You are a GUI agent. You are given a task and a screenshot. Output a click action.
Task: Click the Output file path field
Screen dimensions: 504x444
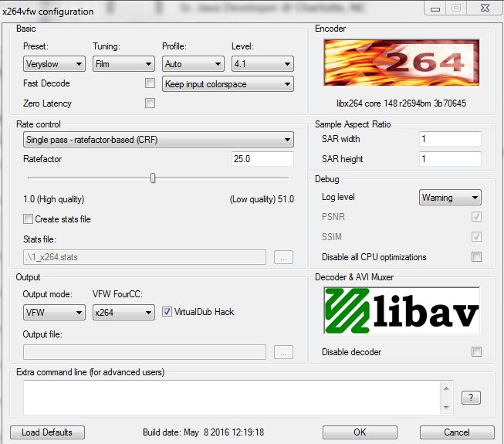(x=144, y=352)
